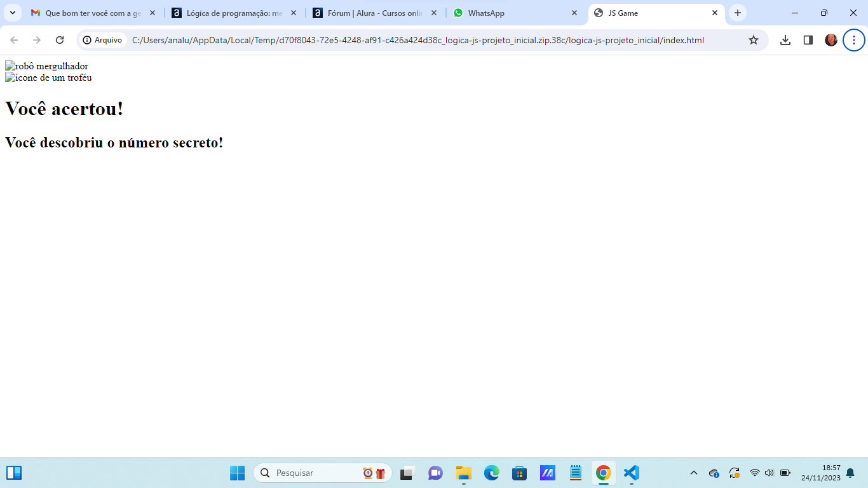Open Microsoft Store from taskbar

click(x=519, y=473)
